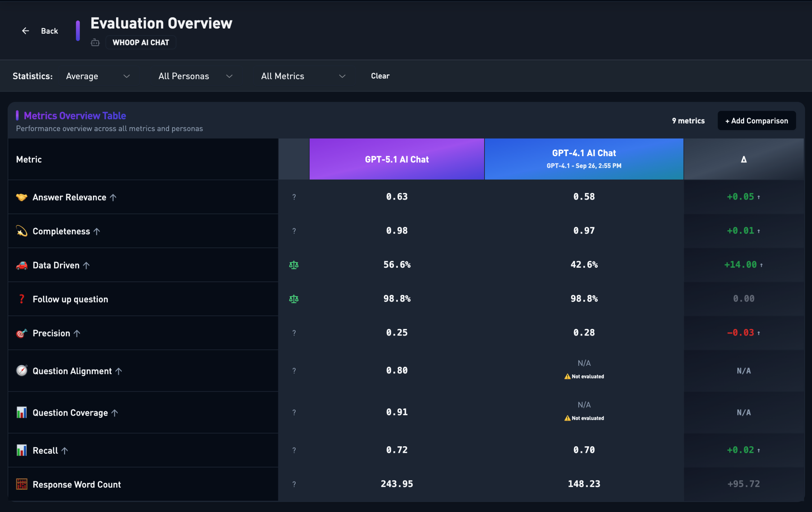Click the WHOOP AI CHAT tag

(141, 43)
